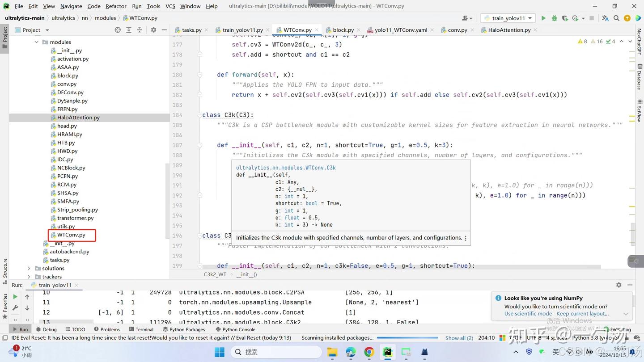Open the Refactor menu

[116, 6]
